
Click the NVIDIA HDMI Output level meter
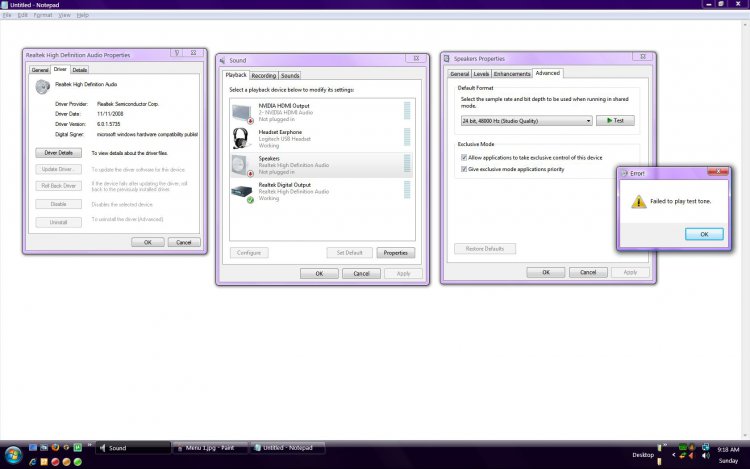click(407, 110)
